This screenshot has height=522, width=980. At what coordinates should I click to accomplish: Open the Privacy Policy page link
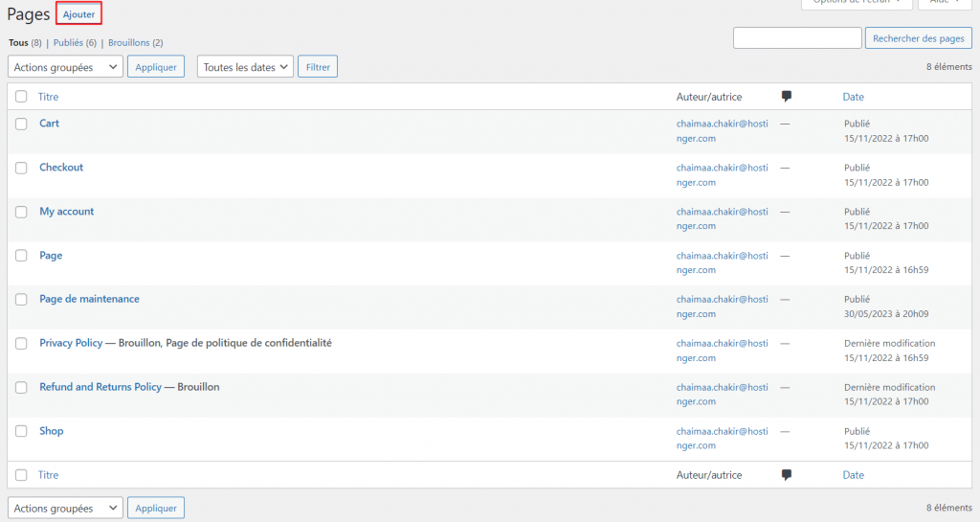pos(71,343)
